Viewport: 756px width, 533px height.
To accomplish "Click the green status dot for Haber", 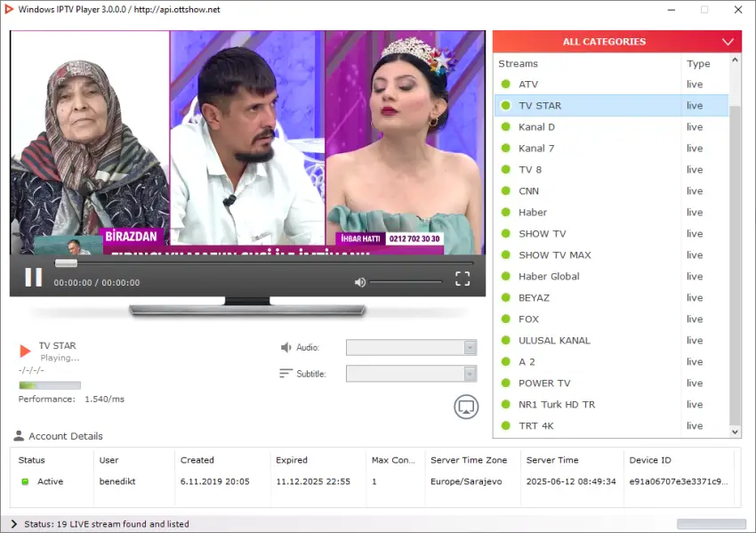I will tap(506, 213).
